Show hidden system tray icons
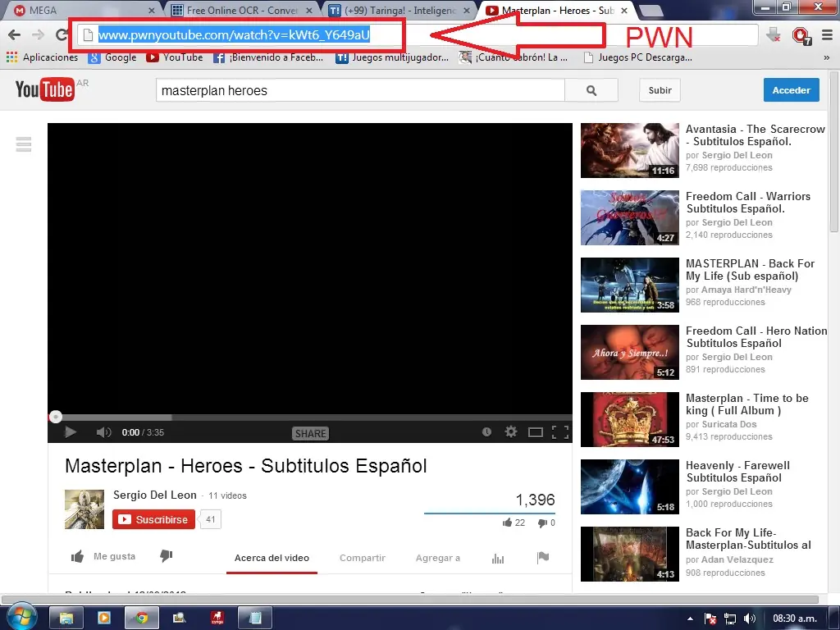 tap(690, 619)
